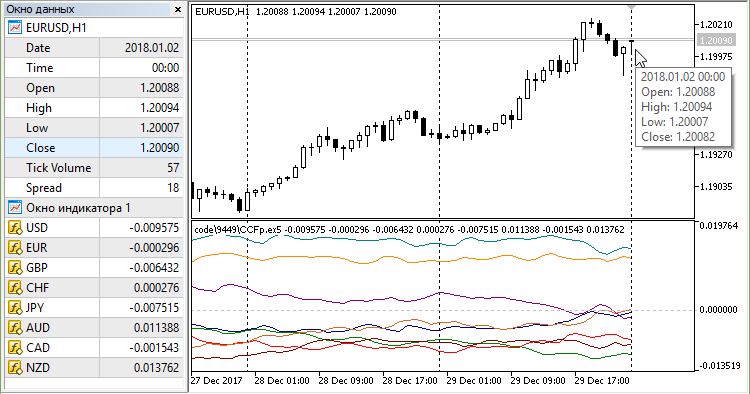Click price scale label 1.19035
Image resolution: width=750 pixels, height=394 pixels.
716,187
